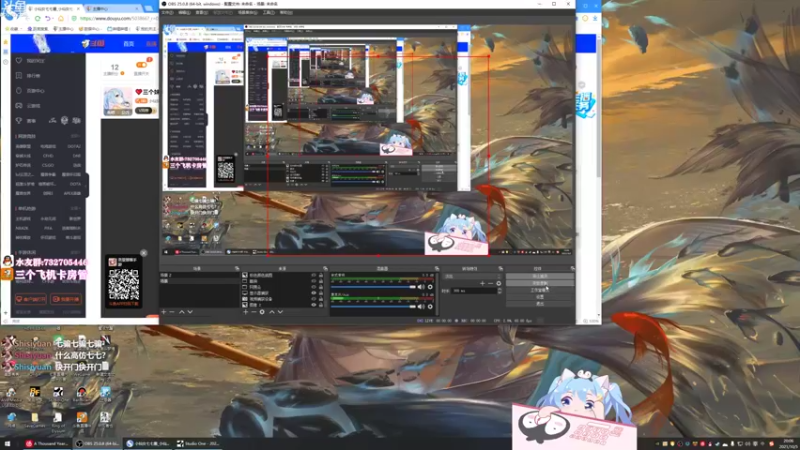Image resolution: width=800 pixels, height=450 pixels.
Task: Add a new source with plus icon
Action: coord(245,312)
